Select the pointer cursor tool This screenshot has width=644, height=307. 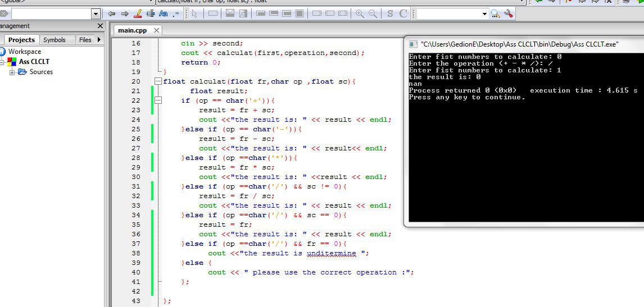194,13
